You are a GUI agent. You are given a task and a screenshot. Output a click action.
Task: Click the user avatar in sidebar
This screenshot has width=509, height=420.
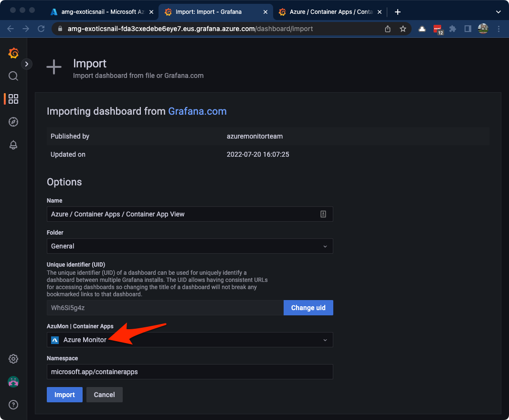[x=13, y=382]
